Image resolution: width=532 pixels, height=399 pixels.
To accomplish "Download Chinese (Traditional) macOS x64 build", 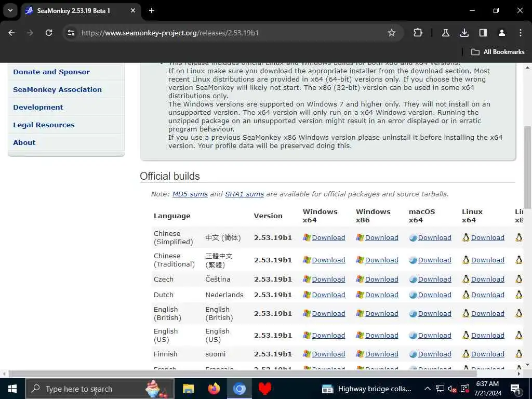I will coord(435,260).
